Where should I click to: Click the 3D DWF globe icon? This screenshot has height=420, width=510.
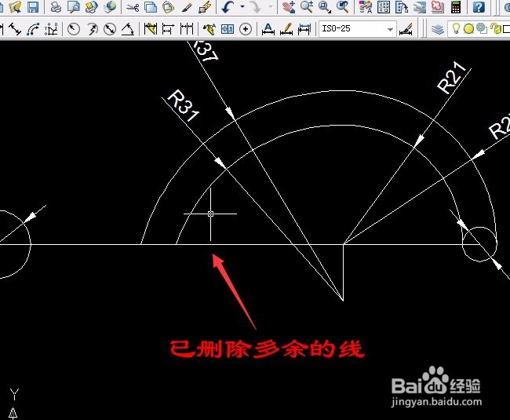111,6
